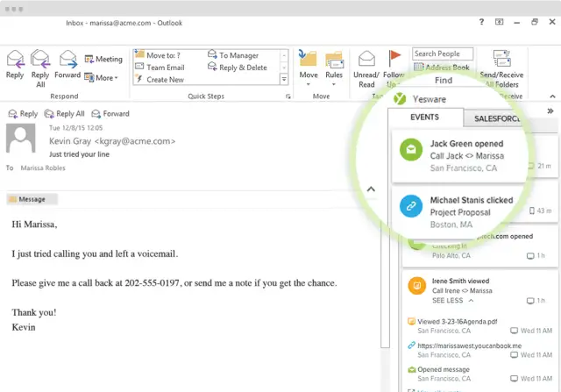Screen dimensions: 561x392
Task: Select Create New quick step
Action: [x=160, y=80]
